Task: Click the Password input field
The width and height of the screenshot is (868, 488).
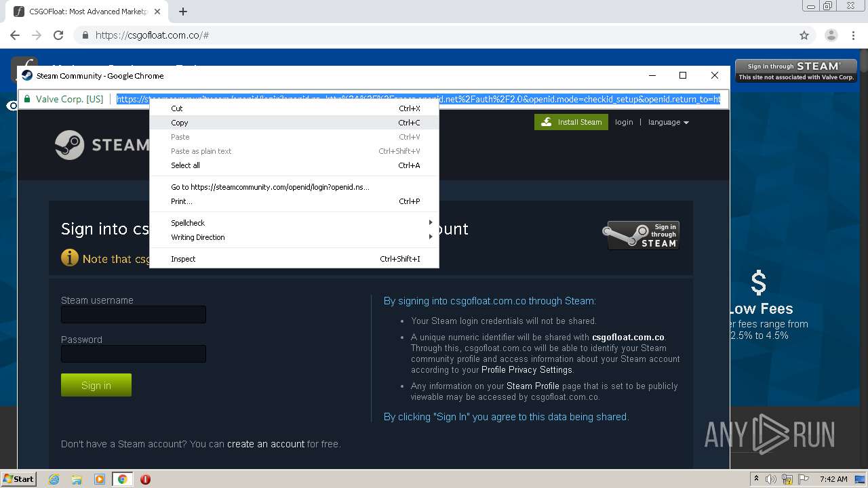Action: [x=134, y=354]
